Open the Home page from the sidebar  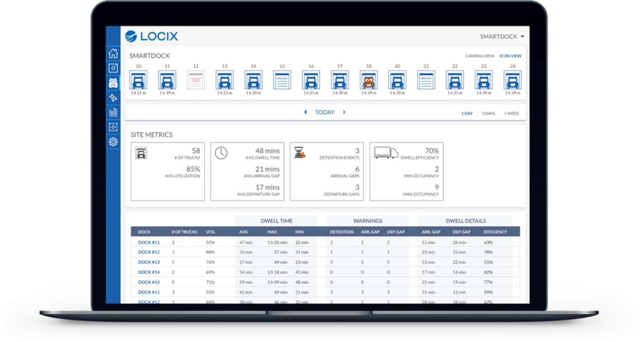tap(113, 53)
